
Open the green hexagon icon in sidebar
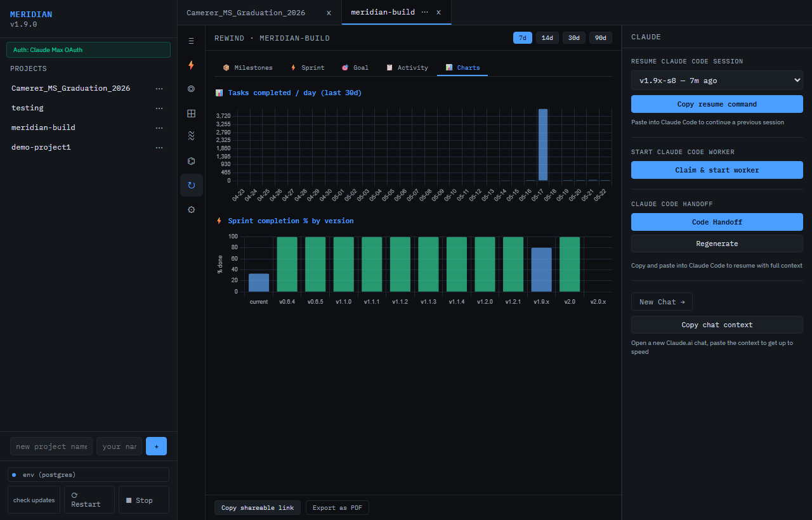coord(192,161)
